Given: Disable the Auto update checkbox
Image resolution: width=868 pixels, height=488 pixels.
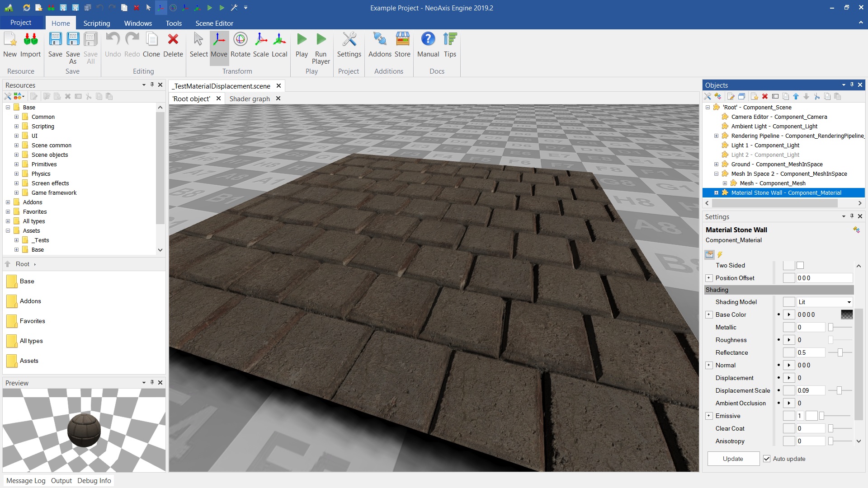Looking at the screenshot, I should [767, 459].
